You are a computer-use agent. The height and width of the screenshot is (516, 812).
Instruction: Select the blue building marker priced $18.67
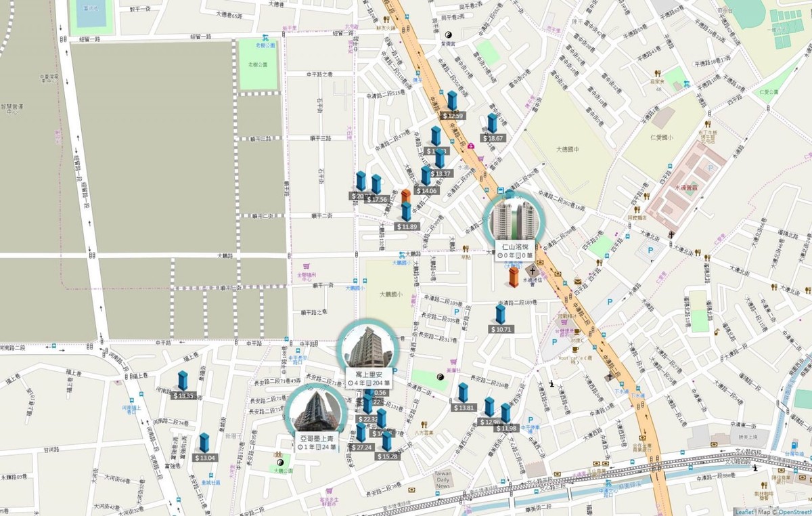(x=492, y=123)
